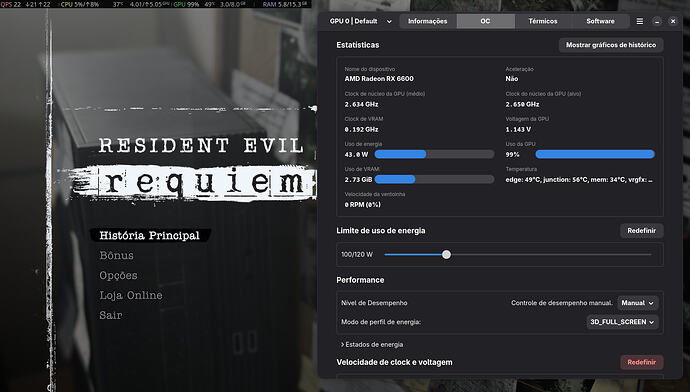The width and height of the screenshot is (690, 392).
Task: Click the Uso de energia progress bar
Action: point(434,154)
